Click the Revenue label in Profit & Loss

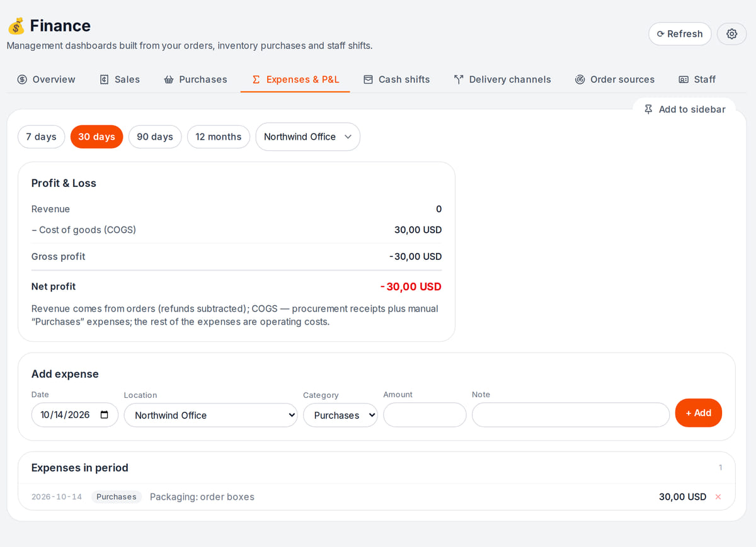[x=50, y=209]
